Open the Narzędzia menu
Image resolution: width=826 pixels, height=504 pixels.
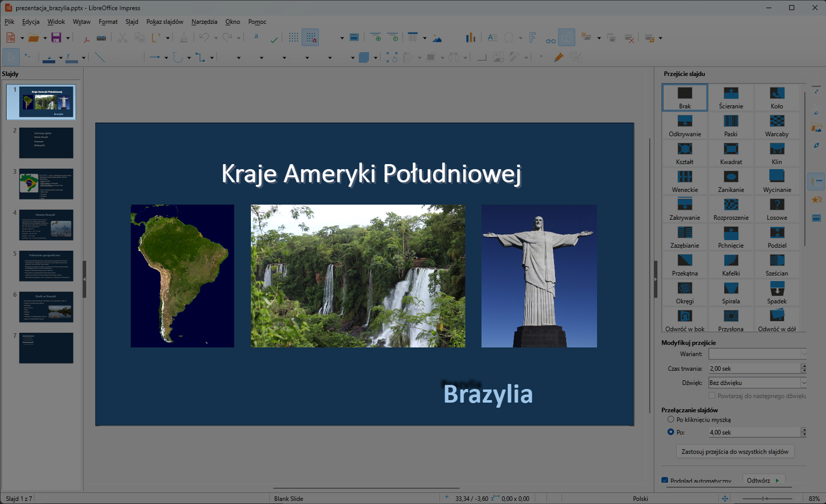pyautogui.click(x=204, y=22)
